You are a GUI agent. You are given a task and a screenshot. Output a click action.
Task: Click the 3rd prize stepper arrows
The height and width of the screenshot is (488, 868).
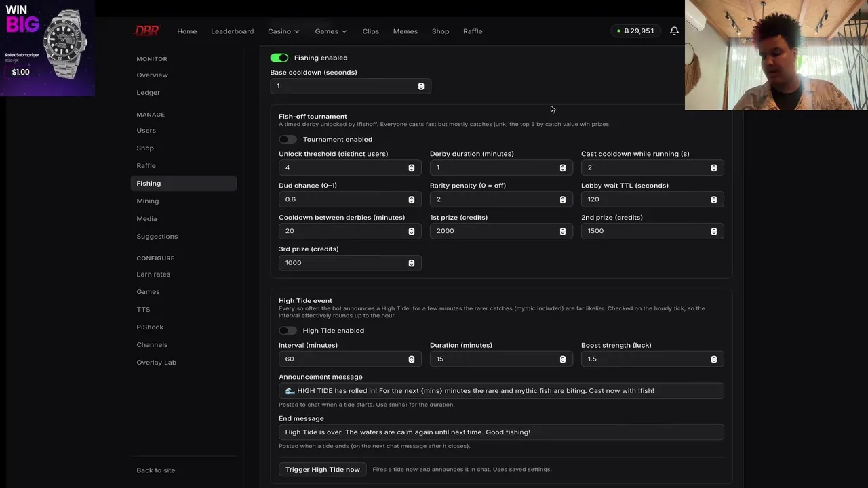411,263
